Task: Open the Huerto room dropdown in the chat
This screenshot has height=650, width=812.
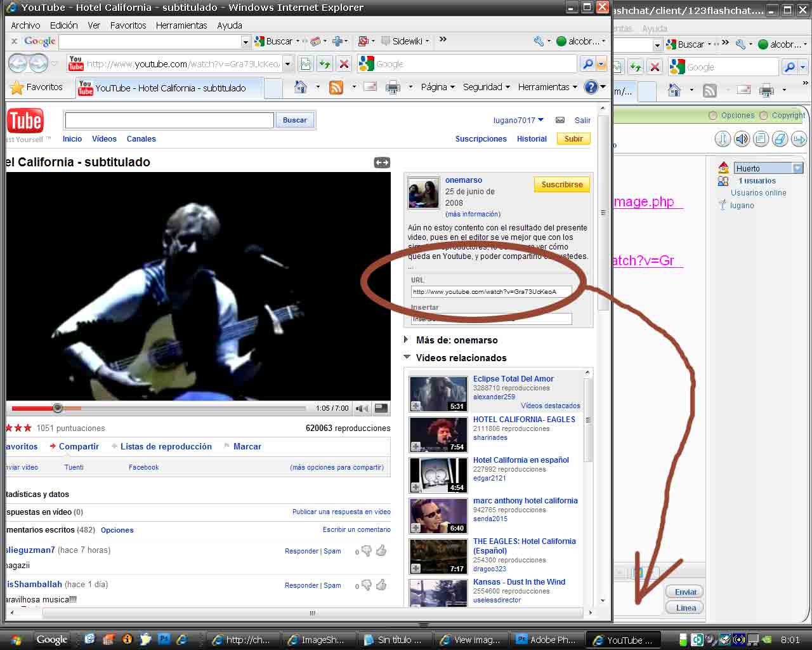Action: [x=797, y=168]
